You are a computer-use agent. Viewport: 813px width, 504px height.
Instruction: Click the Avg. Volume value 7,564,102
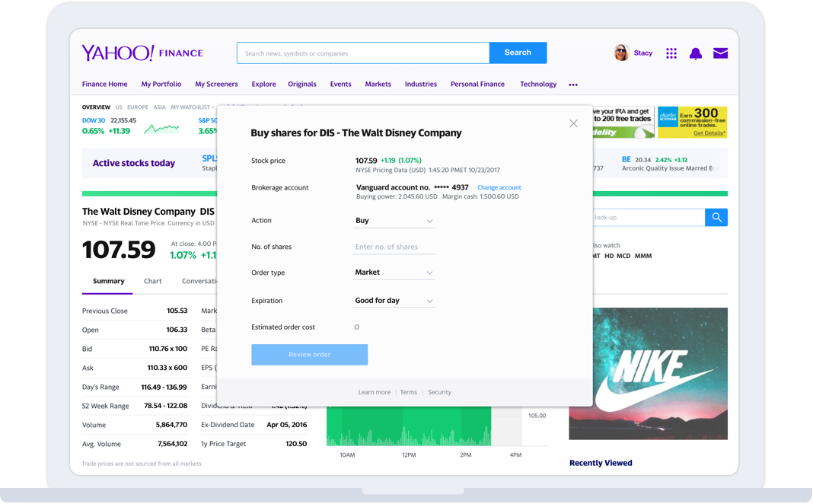pos(172,444)
